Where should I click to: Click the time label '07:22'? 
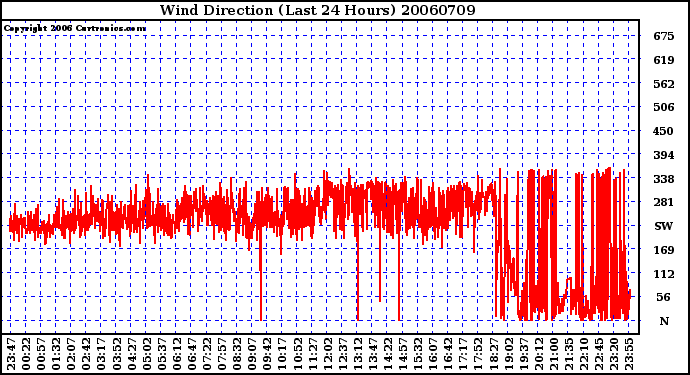pos(207,354)
